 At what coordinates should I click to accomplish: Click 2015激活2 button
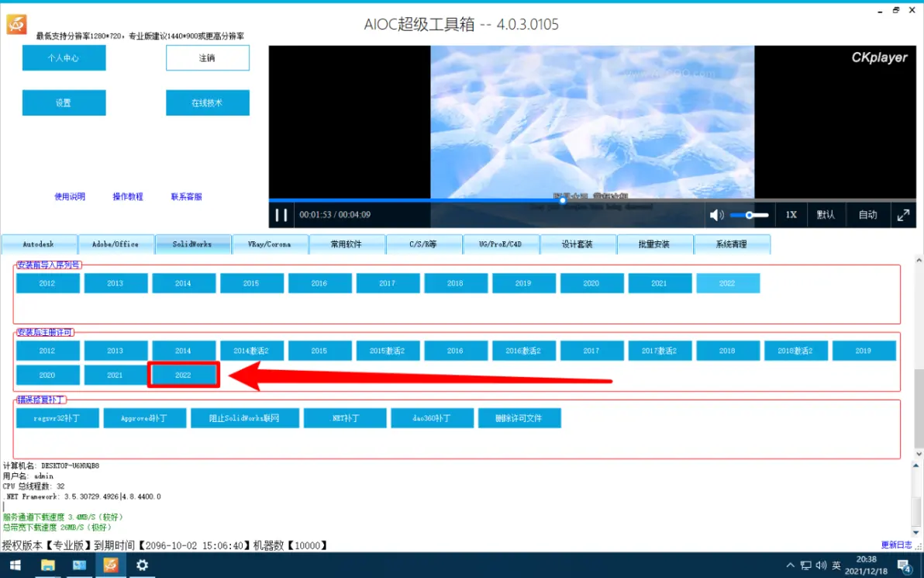pos(388,351)
